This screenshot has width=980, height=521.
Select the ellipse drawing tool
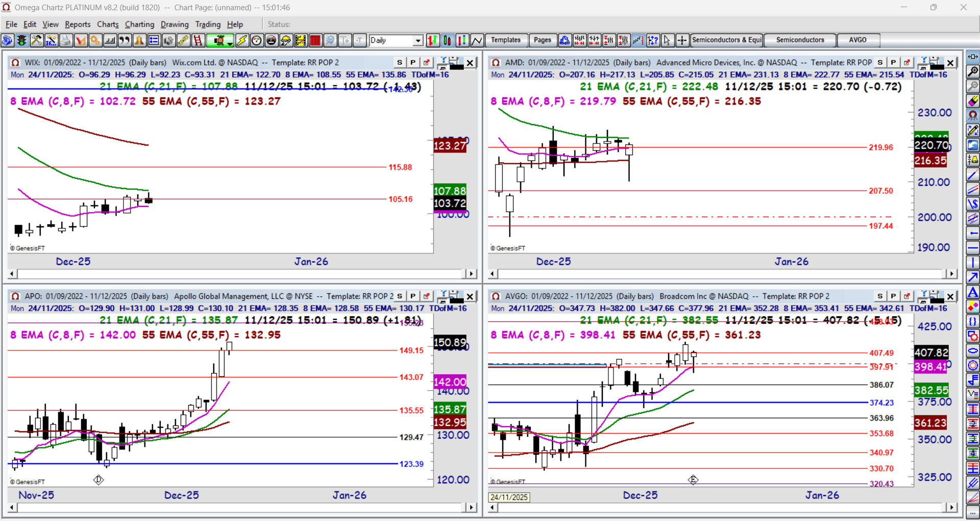pos(973,351)
